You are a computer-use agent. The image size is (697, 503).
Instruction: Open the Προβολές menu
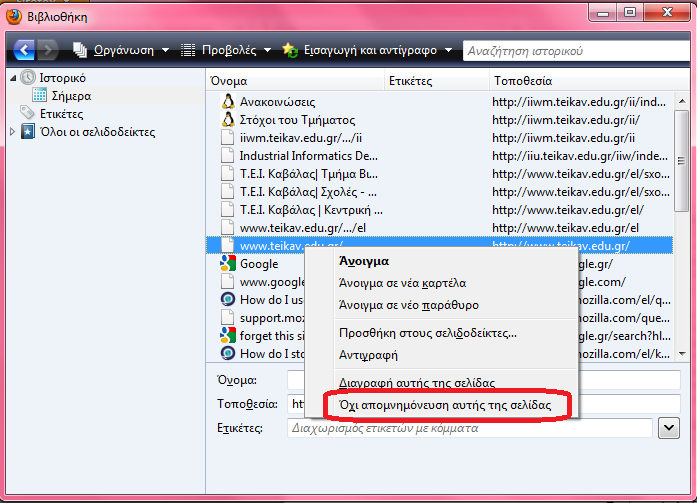click(226, 50)
